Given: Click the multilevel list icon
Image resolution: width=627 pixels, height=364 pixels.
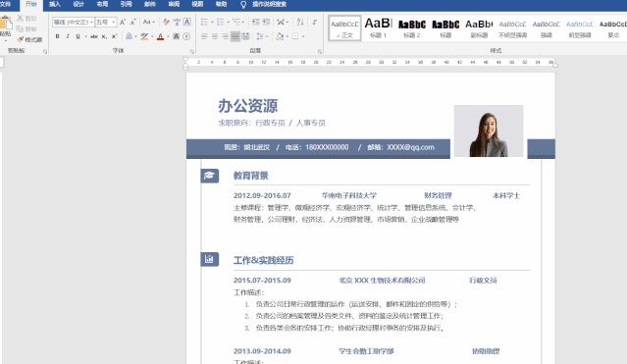Looking at the screenshot, I should [x=236, y=22].
